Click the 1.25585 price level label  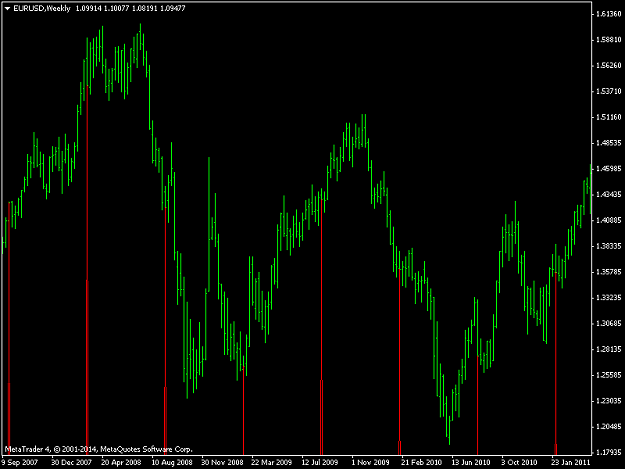pos(609,375)
